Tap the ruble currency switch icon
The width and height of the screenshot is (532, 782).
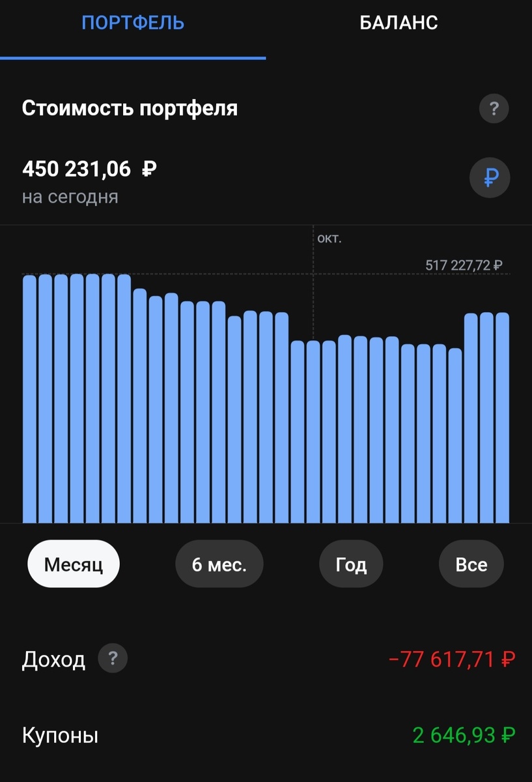pyautogui.click(x=490, y=177)
